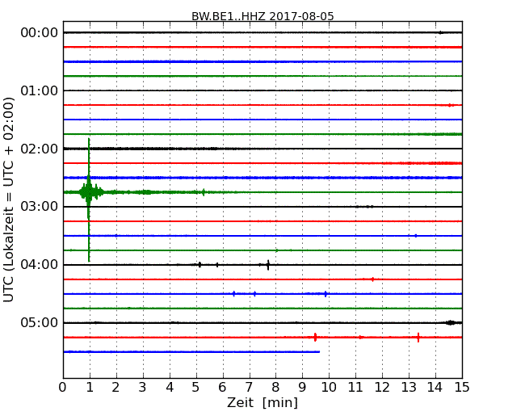
Task: Click the small green spike after minute 5 at 02:45
Action: (204, 192)
